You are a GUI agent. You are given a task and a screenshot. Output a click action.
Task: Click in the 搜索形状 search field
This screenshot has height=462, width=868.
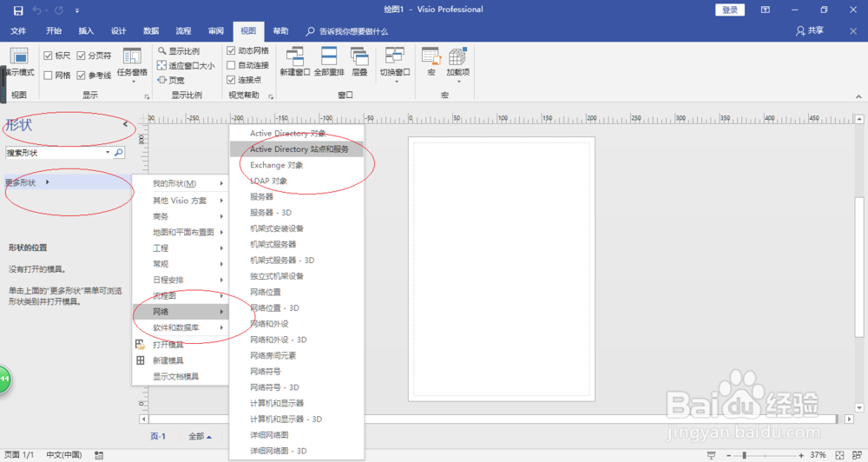click(54, 152)
